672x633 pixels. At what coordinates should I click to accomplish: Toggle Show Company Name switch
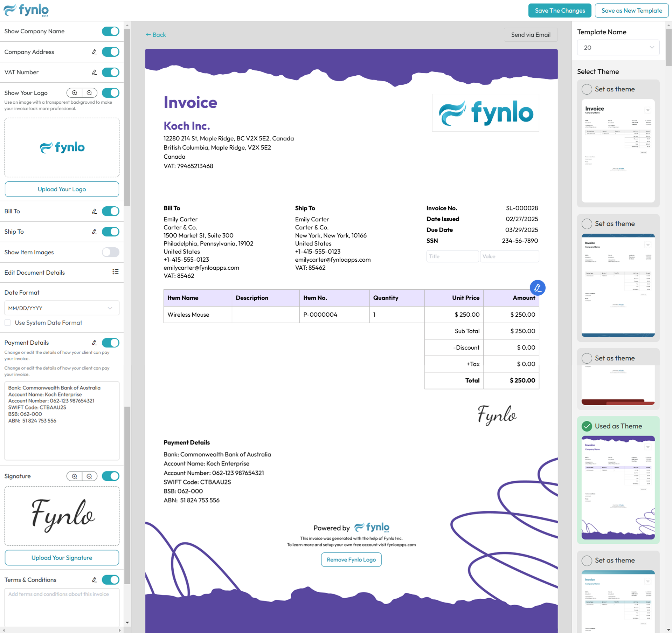coord(111,31)
